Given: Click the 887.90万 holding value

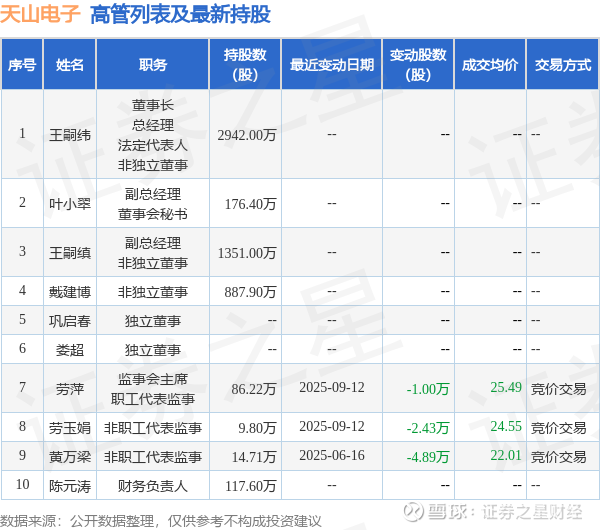Looking at the screenshot, I should pos(250,292).
